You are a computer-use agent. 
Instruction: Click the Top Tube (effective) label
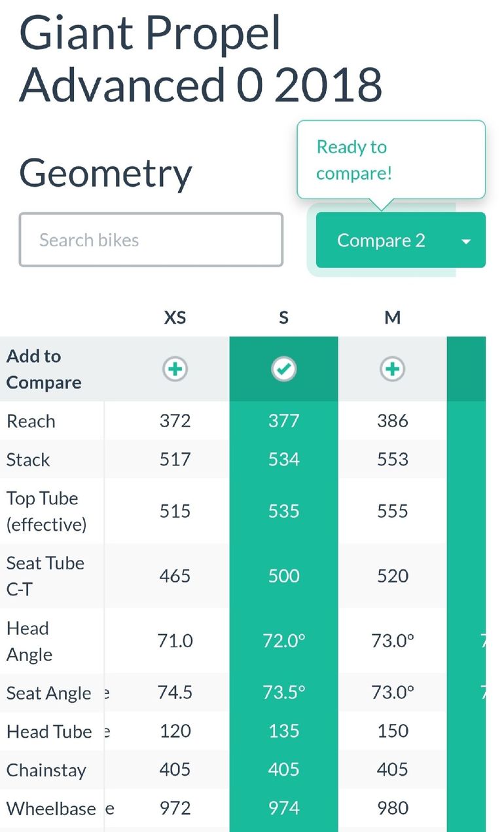pos(46,511)
